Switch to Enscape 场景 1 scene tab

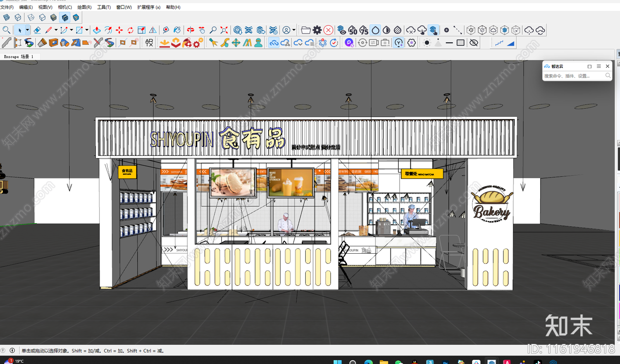click(19, 57)
